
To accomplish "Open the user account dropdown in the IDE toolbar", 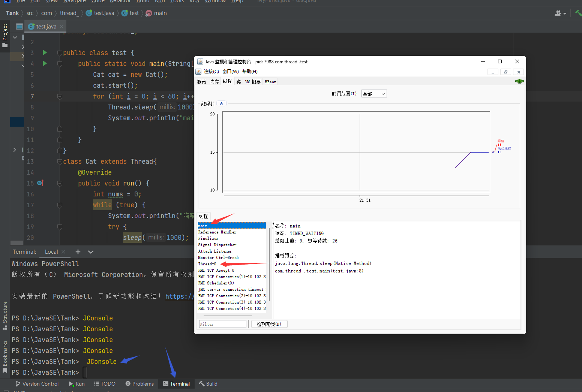I will (560, 13).
